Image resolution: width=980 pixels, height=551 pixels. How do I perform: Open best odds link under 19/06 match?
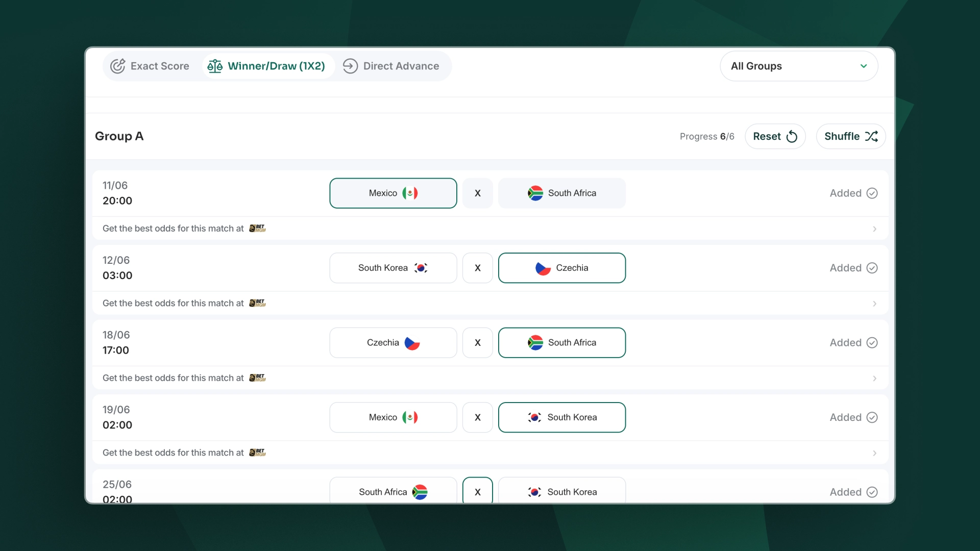490,453
